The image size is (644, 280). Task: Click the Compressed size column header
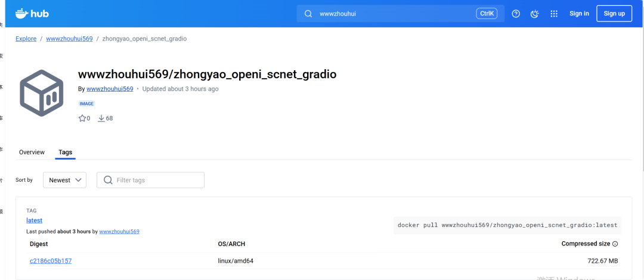pos(586,244)
